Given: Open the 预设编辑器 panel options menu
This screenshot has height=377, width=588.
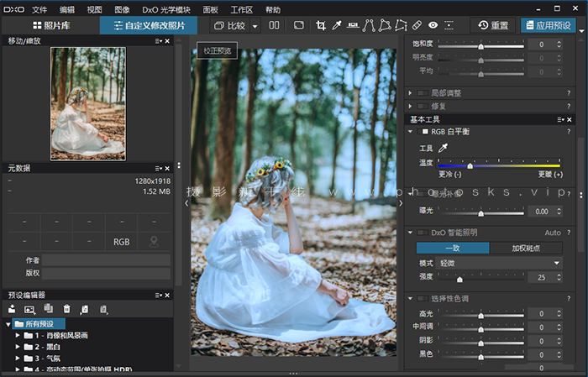Looking at the screenshot, I should [x=159, y=296].
